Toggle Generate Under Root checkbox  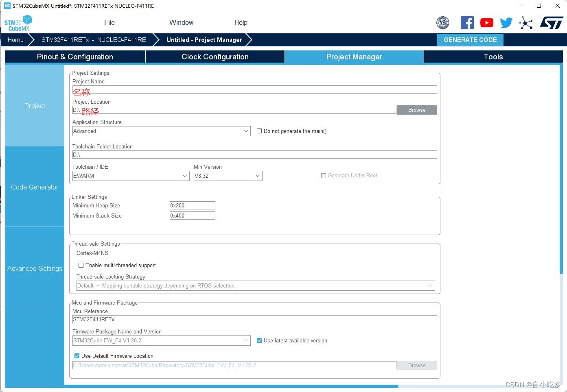tap(324, 176)
